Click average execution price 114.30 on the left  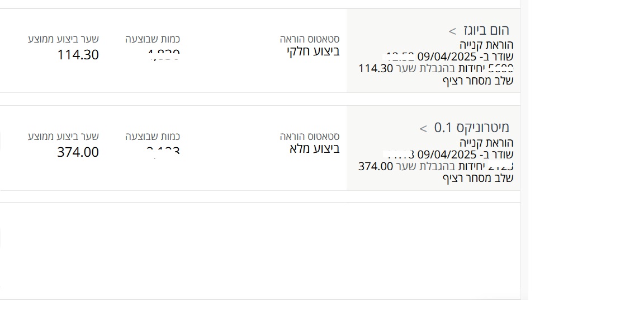pos(78,55)
